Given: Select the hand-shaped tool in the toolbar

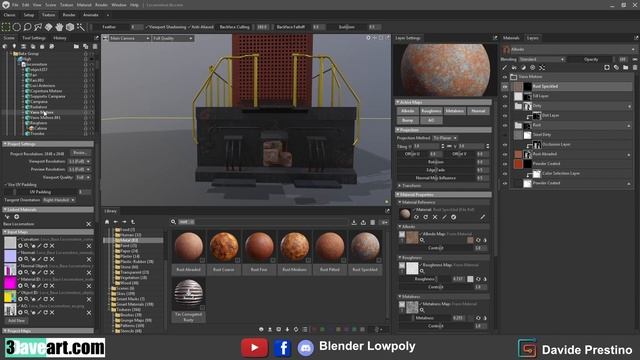Looking at the screenshot, I should coord(59,27).
